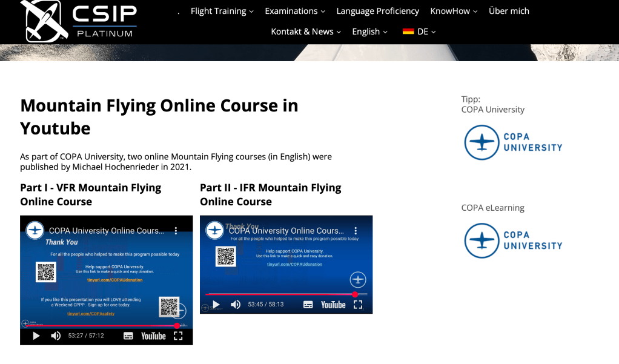Open three-dot menu on IFR video
619x364 pixels.
pyautogui.click(x=356, y=231)
